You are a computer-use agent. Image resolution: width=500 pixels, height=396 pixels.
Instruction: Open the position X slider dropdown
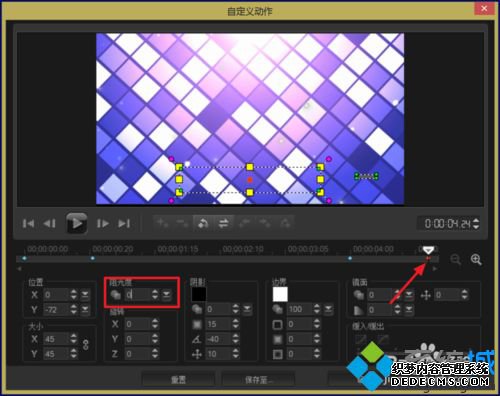85,295
